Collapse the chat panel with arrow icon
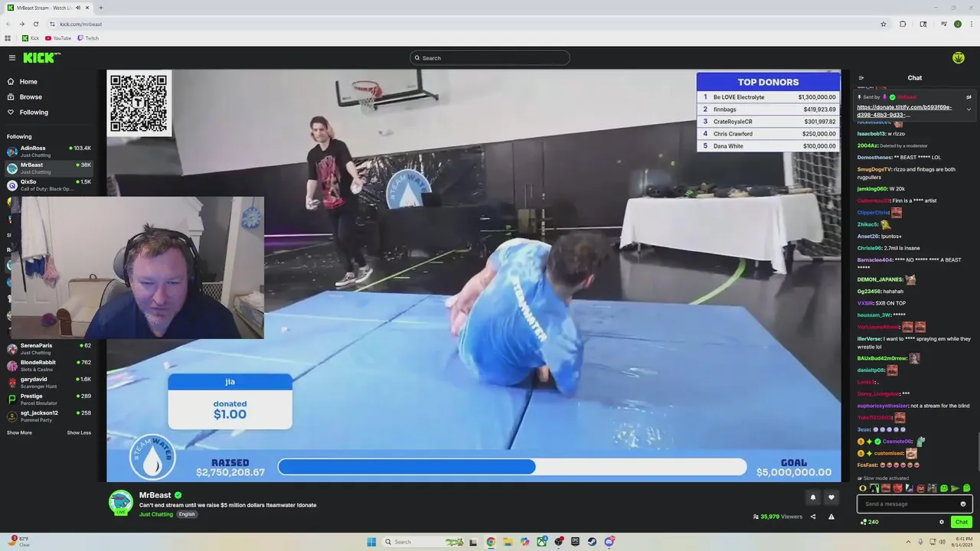Viewport: 980px width, 551px height. point(861,77)
